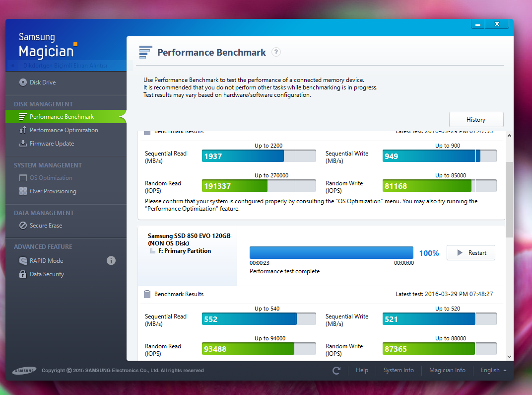Click the Performance Benchmark bars icon in sidebar
Screen dimensions: 532x395
click(x=23, y=116)
